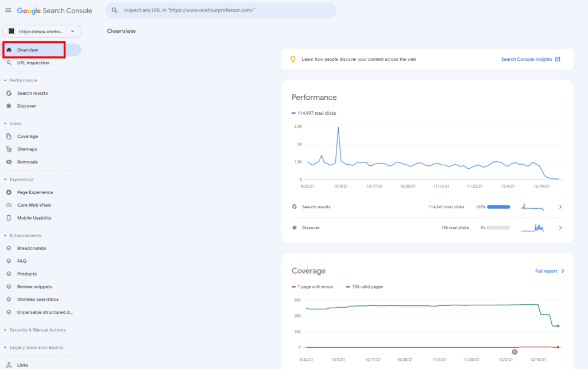Select Search results in sidebar menu
This screenshot has height=369, width=588.
pos(32,93)
